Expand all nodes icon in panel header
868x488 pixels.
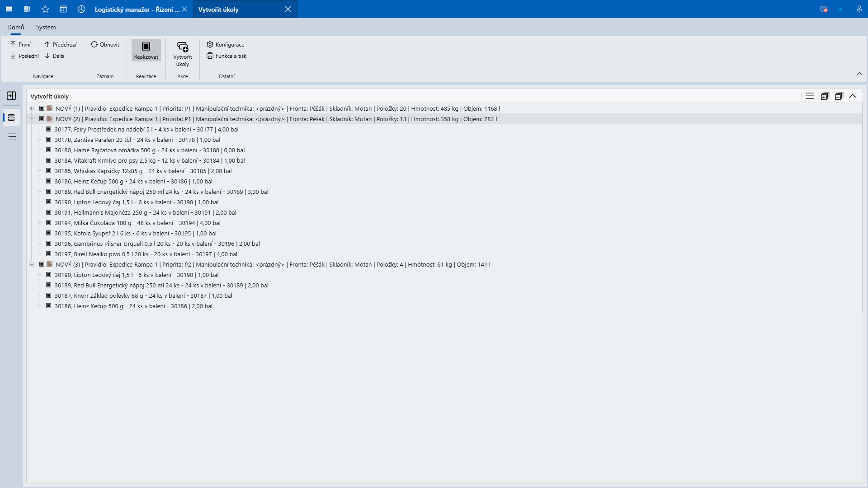click(x=825, y=96)
